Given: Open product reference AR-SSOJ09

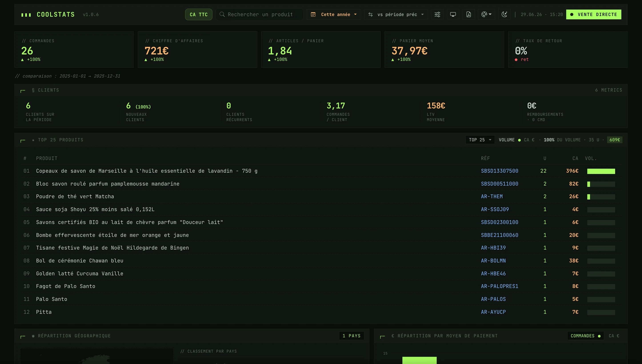Looking at the screenshot, I should click(495, 209).
